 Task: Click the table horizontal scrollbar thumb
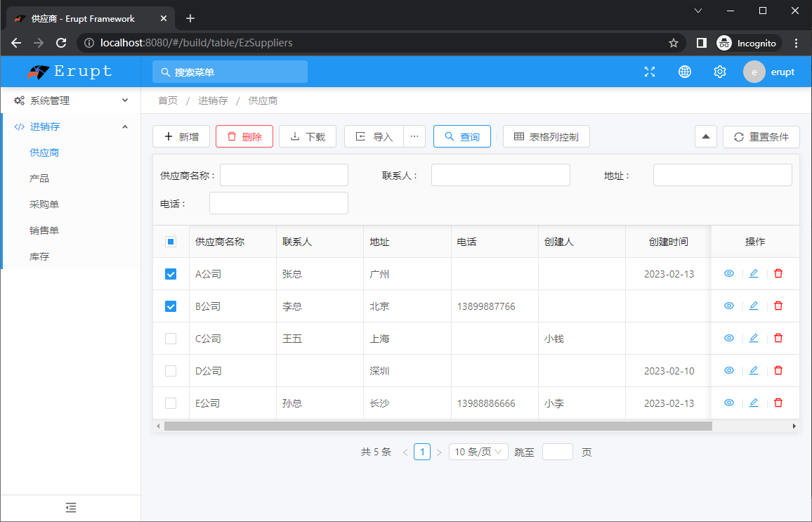point(438,426)
